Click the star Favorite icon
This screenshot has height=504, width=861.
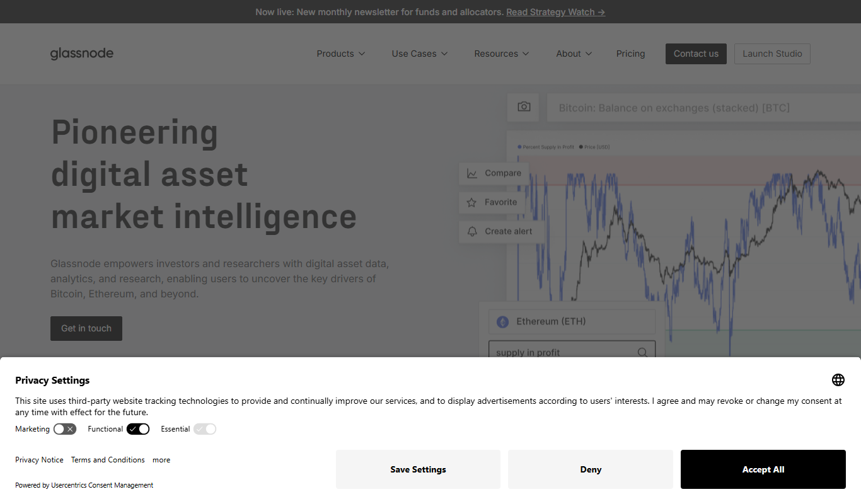tap(471, 202)
